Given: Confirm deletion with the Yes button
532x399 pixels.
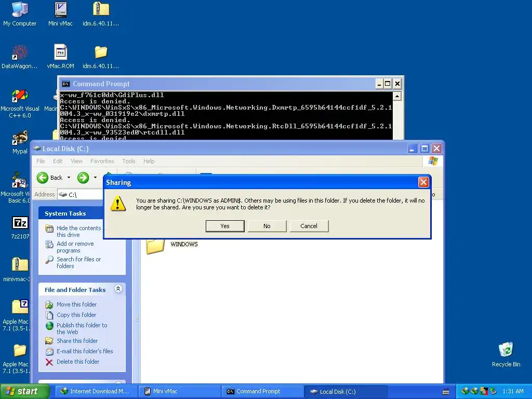Looking at the screenshot, I should 225,226.
